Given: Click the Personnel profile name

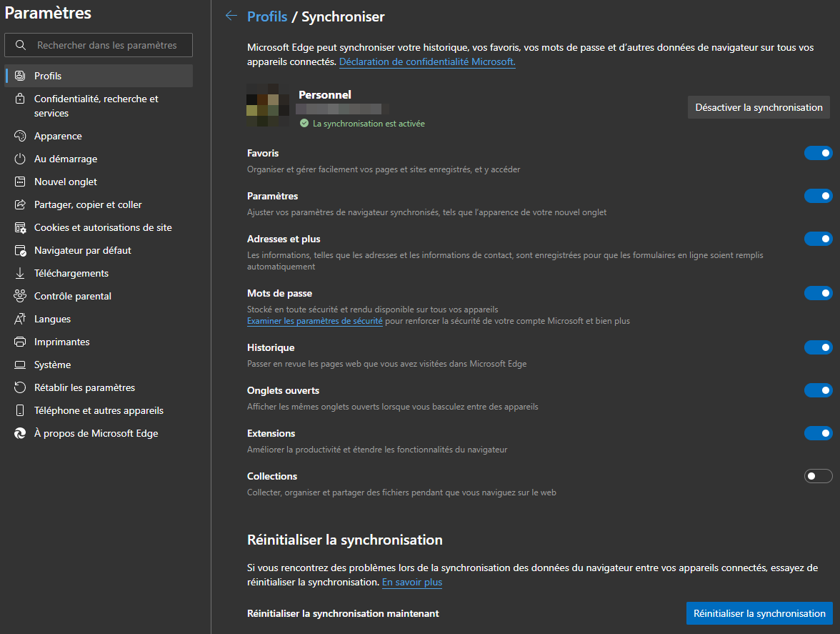Looking at the screenshot, I should click(x=324, y=95).
